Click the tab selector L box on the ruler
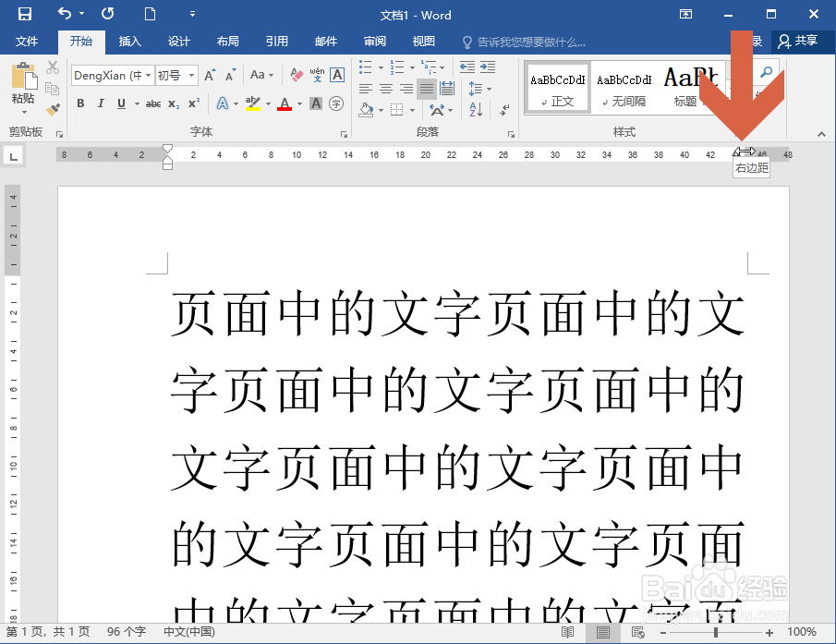836x644 pixels. [x=13, y=157]
